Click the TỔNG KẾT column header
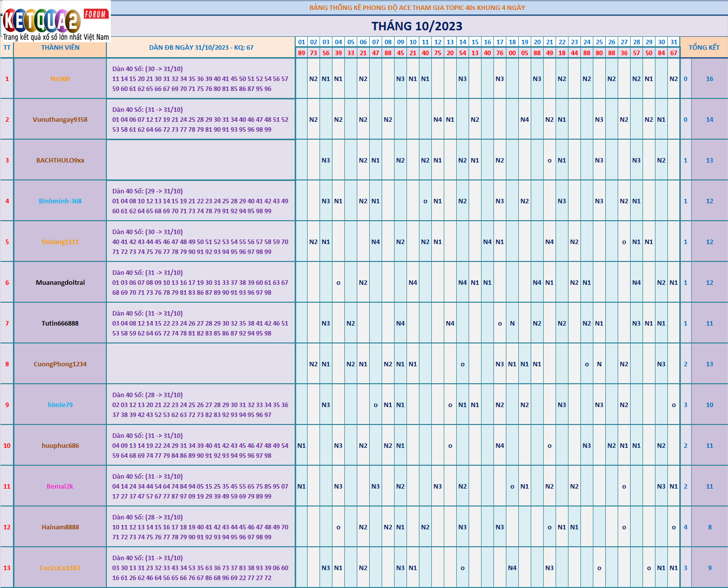The image size is (728, 588). click(x=704, y=47)
